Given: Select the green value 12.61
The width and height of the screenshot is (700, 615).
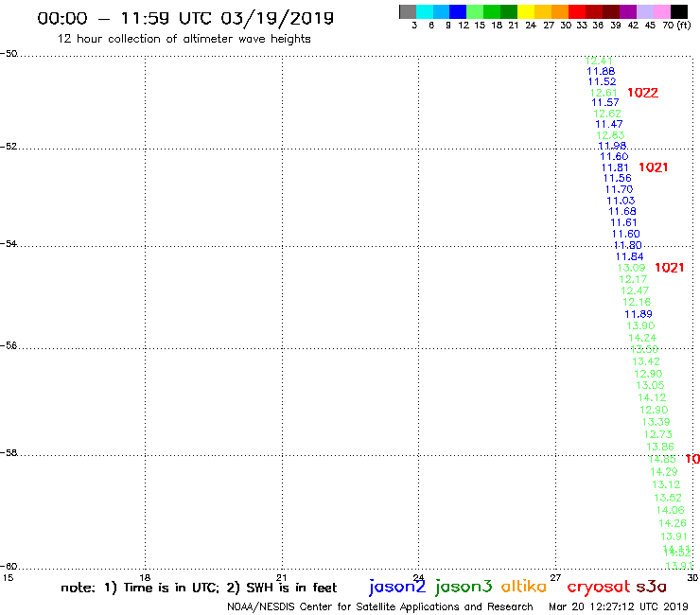Looking at the screenshot, I should coord(604,93).
